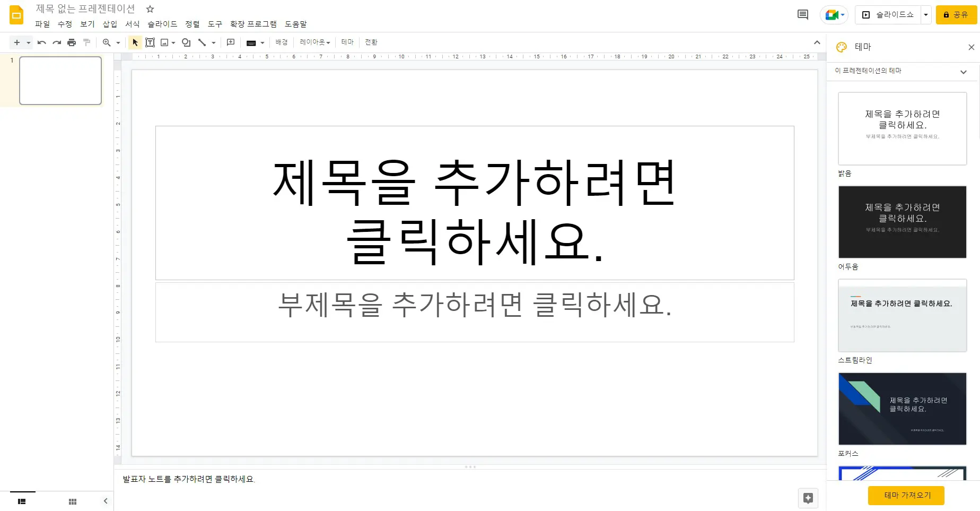Click the theme palette icon
The height and width of the screenshot is (511, 980).
click(842, 47)
